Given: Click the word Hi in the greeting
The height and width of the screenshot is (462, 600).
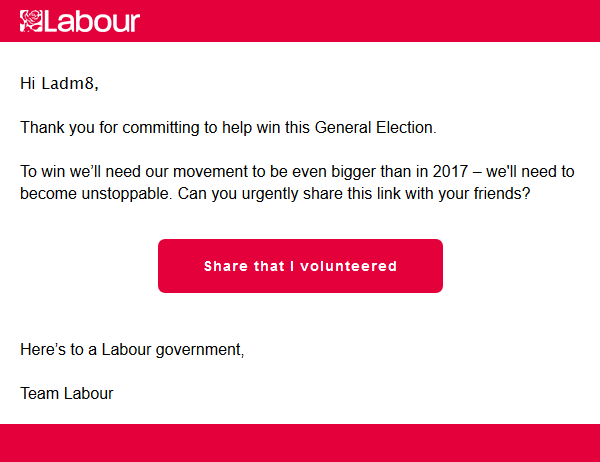Looking at the screenshot, I should click(28, 83).
